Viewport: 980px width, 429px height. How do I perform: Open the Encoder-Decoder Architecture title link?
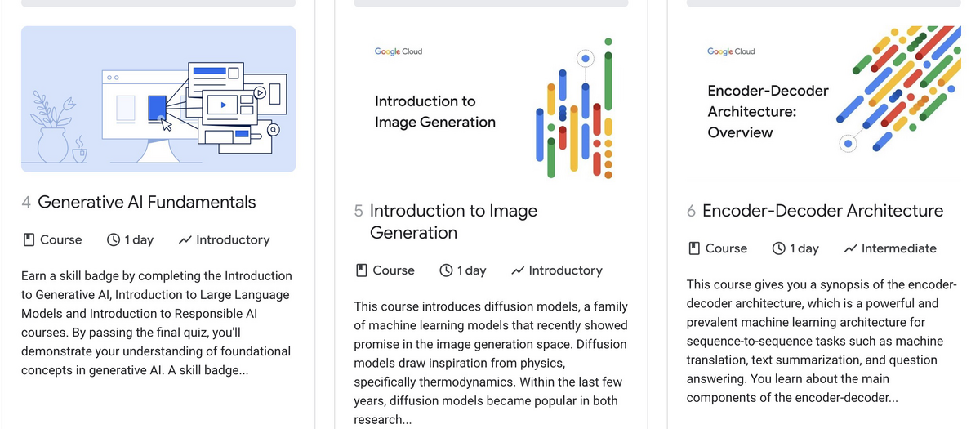tap(822, 211)
